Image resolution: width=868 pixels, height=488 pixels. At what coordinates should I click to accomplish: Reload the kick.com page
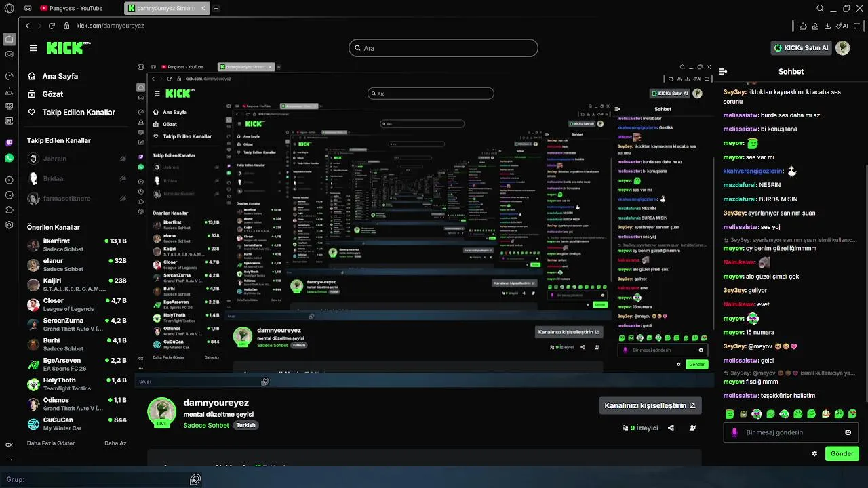pos(52,26)
